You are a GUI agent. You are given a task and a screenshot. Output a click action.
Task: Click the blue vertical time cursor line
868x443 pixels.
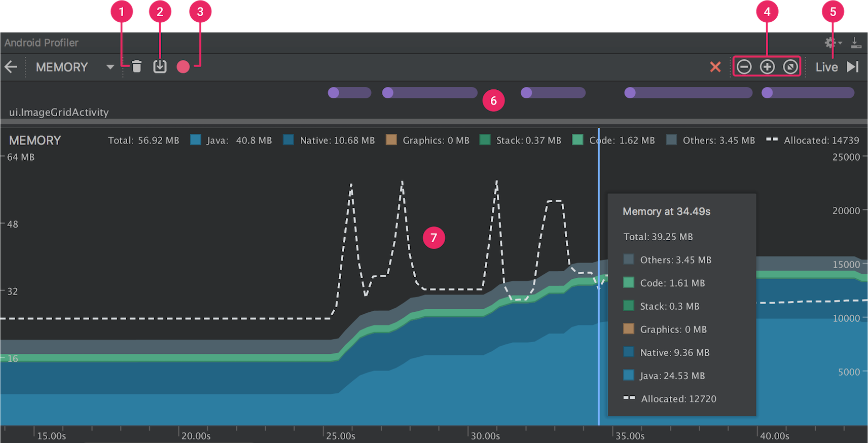[599, 276]
